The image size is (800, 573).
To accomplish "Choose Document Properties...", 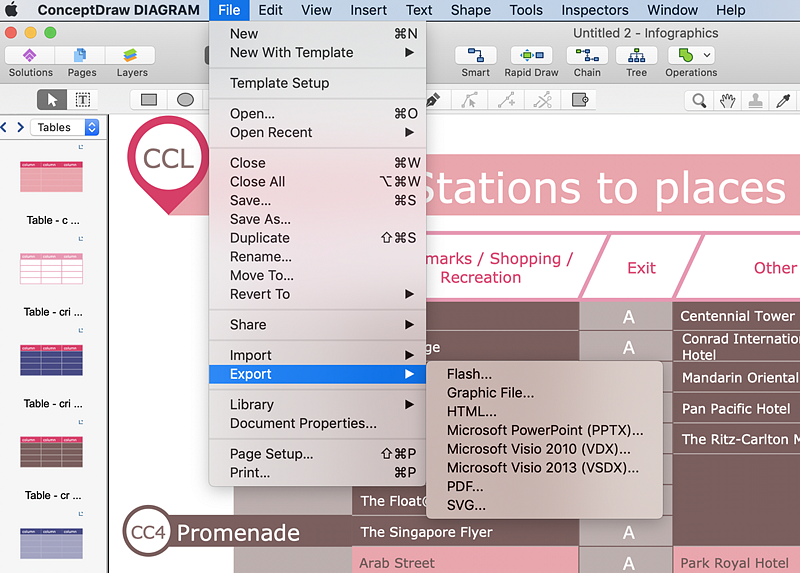I will tap(317, 423).
